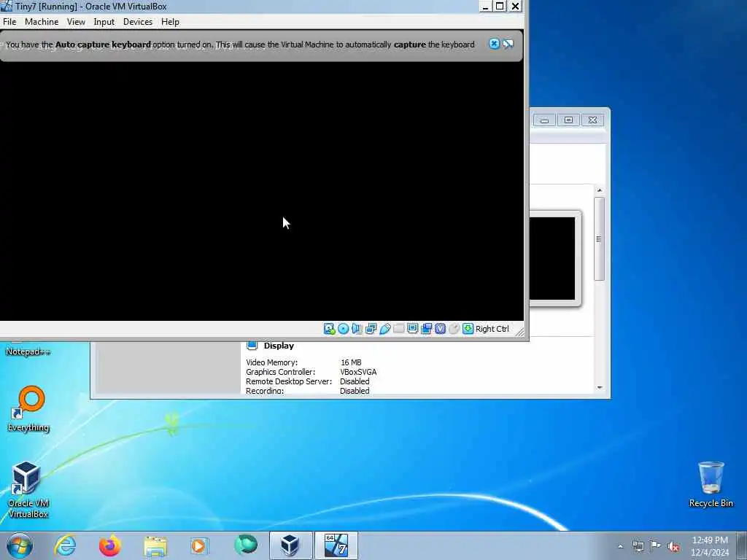The height and width of the screenshot is (560, 747).
Task: Open the View menu
Action: point(76,22)
